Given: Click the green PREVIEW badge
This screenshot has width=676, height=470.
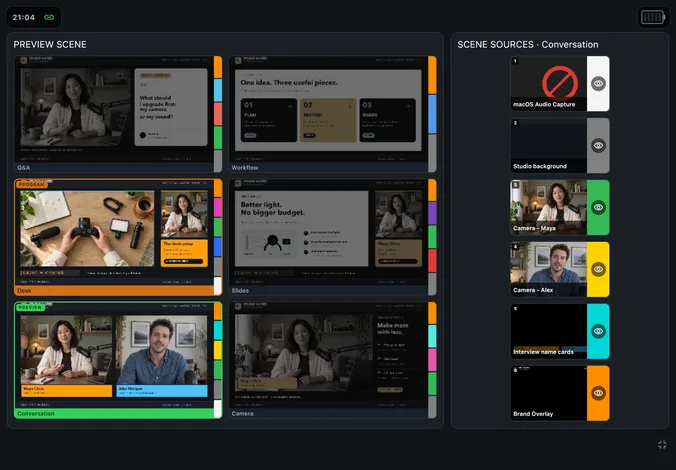Looking at the screenshot, I should 30,307.
